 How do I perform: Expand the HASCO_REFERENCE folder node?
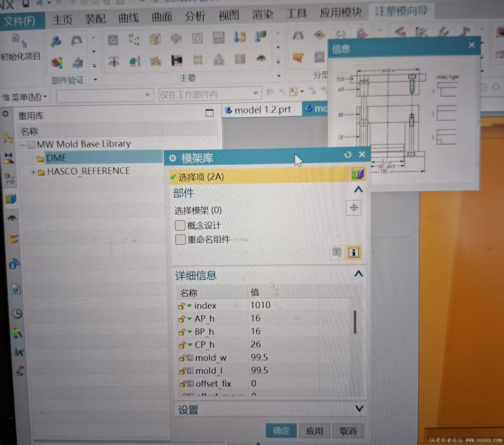pos(33,172)
